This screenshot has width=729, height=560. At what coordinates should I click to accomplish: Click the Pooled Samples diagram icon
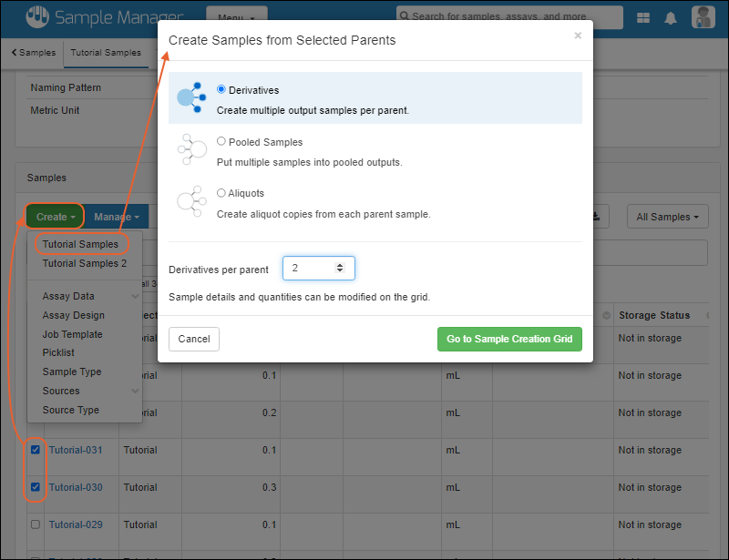click(190, 149)
